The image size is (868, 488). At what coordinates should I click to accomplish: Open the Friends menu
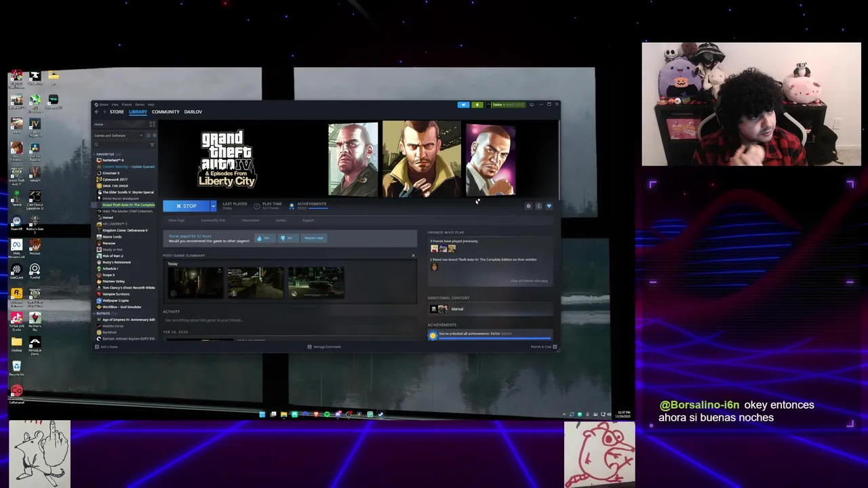(x=126, y=104)
